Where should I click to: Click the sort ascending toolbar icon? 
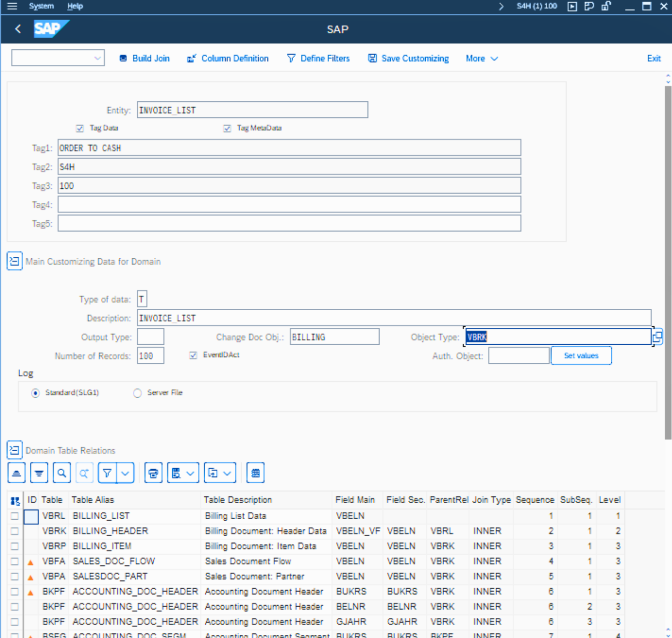pos(17,473)
